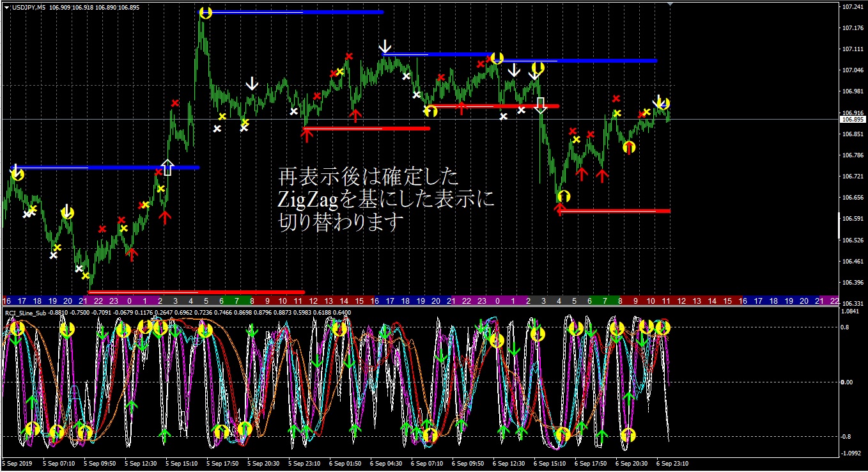868x472 pixels.
Task: Click the highlighted current price 106.895
Action: [852, 120]
